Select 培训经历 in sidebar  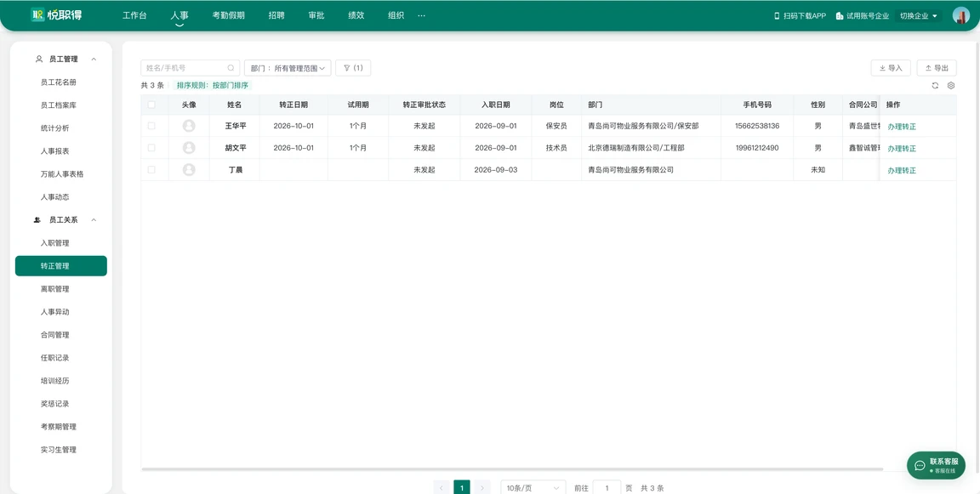[x=61, y=380]
